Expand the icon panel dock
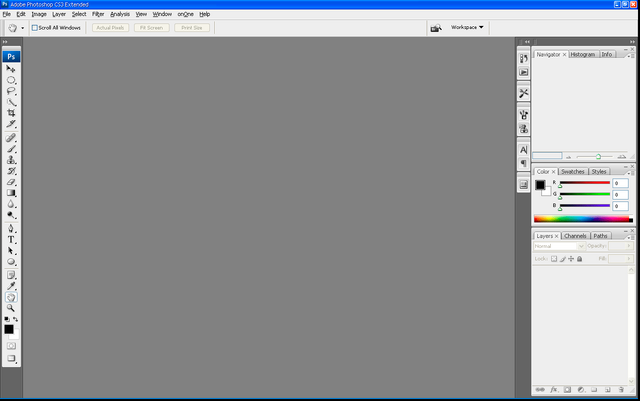This screenshot has width=640, height=401. click(527, 42)
